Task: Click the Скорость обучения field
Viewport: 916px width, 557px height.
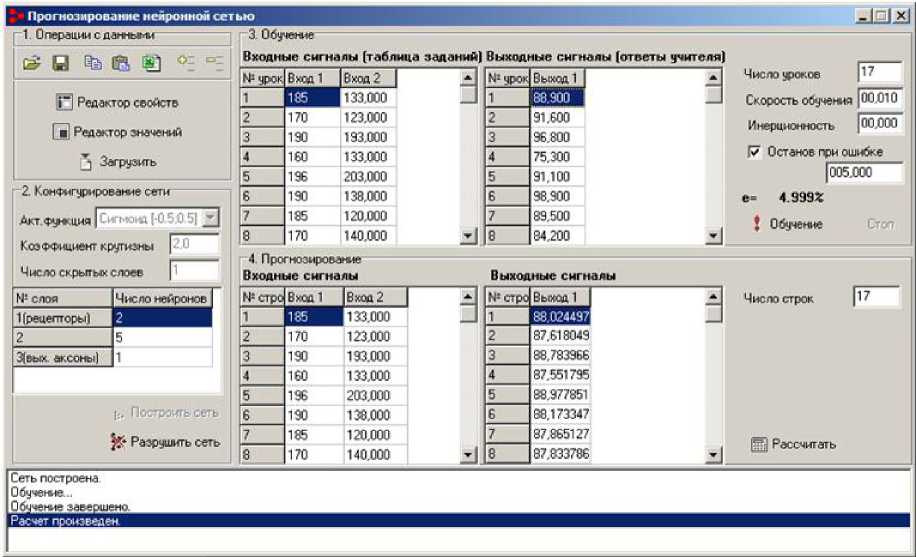Action: pos(880,98)
